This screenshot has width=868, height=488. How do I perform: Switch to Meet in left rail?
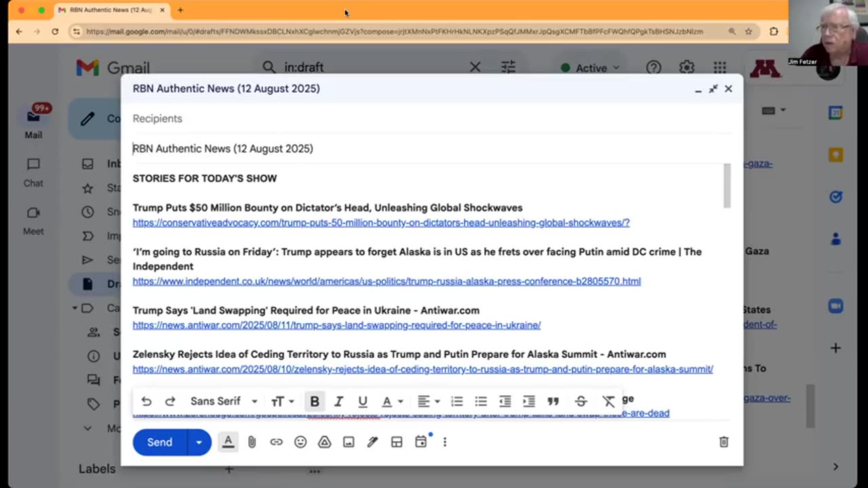point(33,221)
